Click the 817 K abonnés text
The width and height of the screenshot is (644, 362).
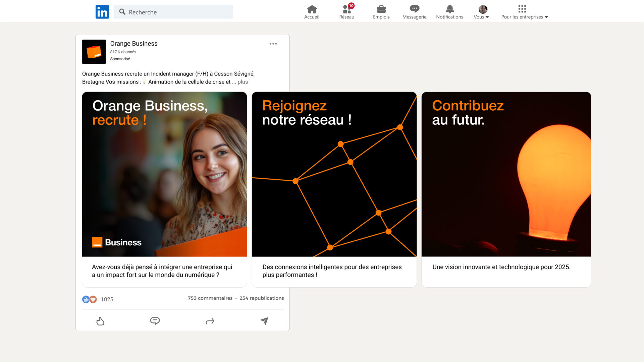pos(123,52)
